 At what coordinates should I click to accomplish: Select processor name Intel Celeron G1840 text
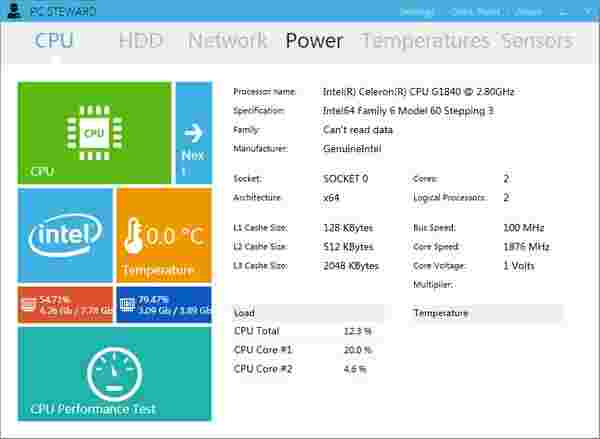[419, 92]
